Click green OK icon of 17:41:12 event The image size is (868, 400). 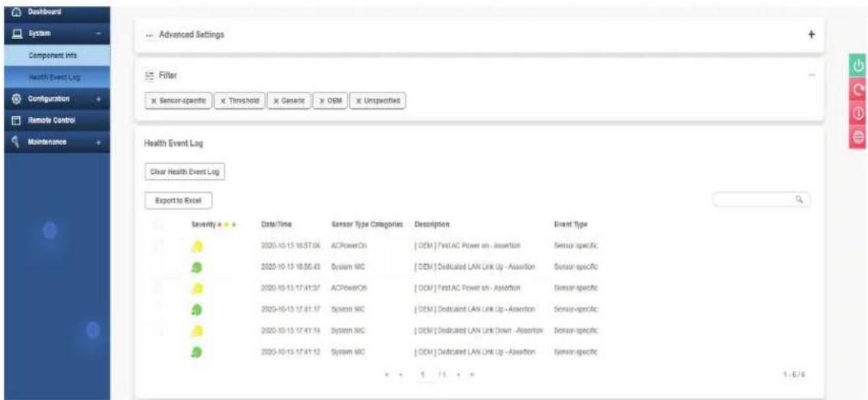[198, 352]
